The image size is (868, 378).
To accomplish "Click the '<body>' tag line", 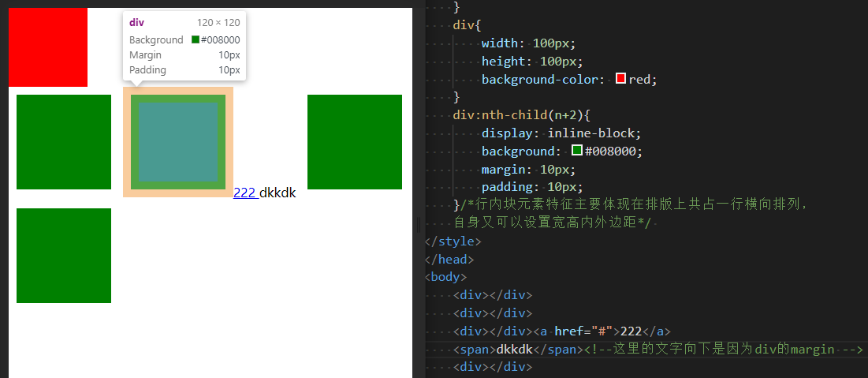I will tap(445, 276).
